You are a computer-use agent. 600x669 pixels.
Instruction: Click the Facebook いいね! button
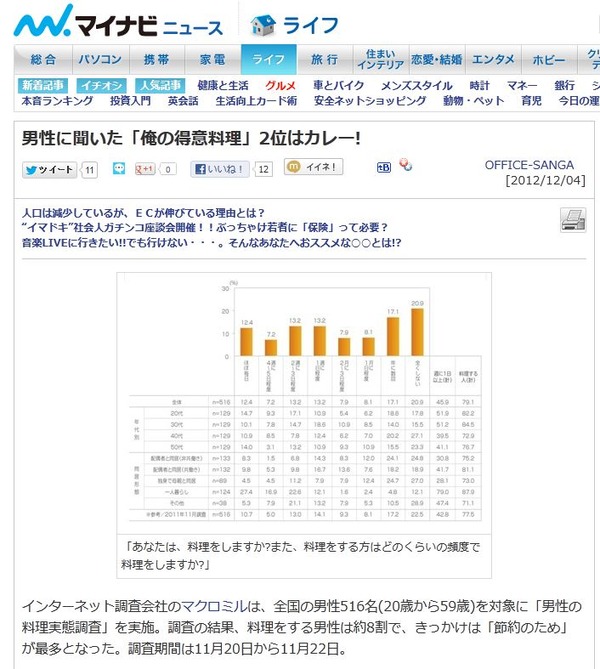click(220, 169)
